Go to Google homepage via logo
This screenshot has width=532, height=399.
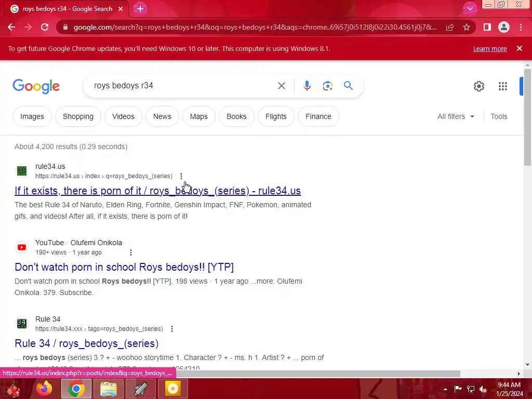pyautogui.click(x=36, y=86)
